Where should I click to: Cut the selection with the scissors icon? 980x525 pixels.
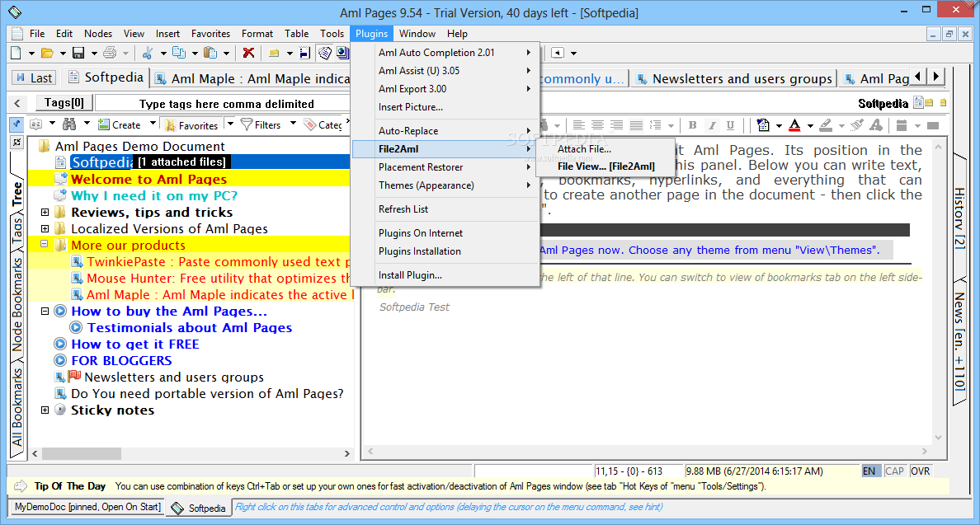pyautogui.click(x=148, y=53)
